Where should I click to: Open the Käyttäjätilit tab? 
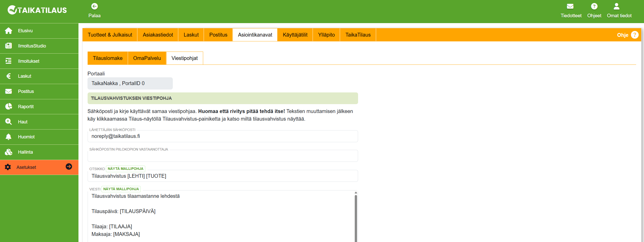[295, 35]
